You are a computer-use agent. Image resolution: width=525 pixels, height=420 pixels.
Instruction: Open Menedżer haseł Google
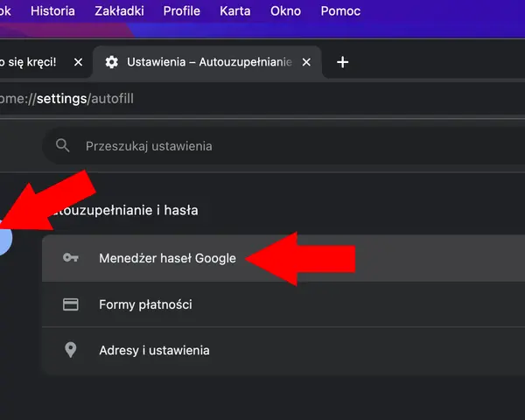coord(283,258)
